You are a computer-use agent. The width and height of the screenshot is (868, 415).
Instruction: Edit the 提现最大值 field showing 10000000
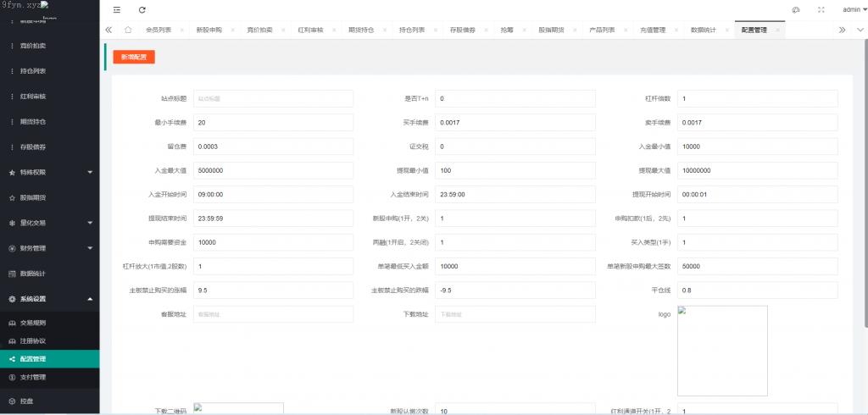[757, 170]
